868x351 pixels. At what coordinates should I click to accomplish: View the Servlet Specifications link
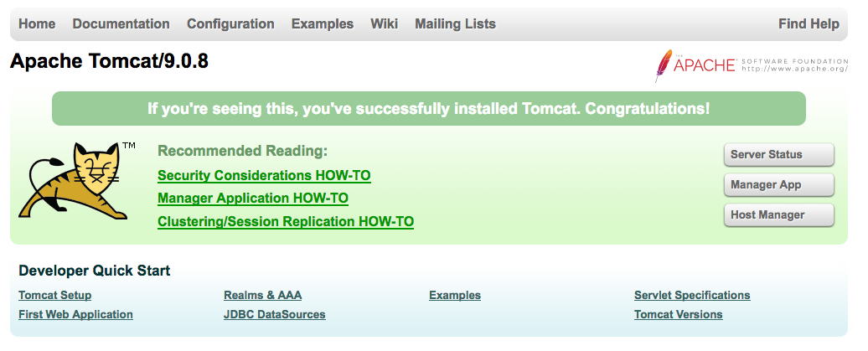692,296
